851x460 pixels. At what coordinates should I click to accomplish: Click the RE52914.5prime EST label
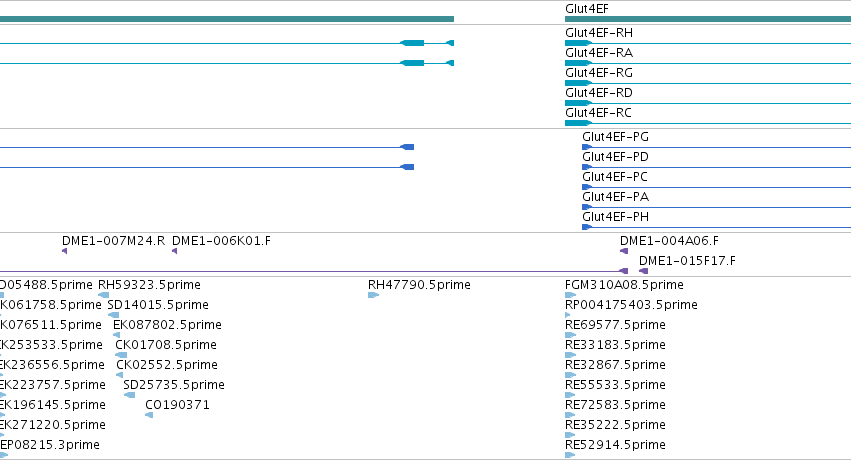(615, 446)
